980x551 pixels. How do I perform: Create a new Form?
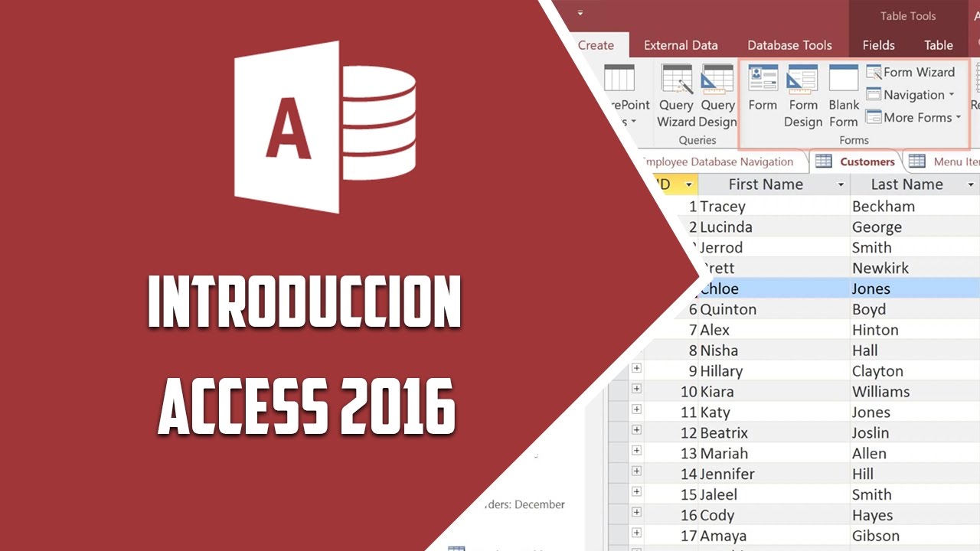point(763,89)
